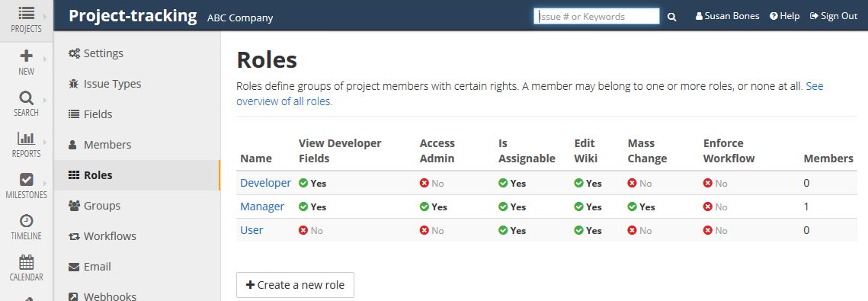Open the Calendar icon
Image resolution: width=868 pixels, height=301 pixels.
click(26, 262)
